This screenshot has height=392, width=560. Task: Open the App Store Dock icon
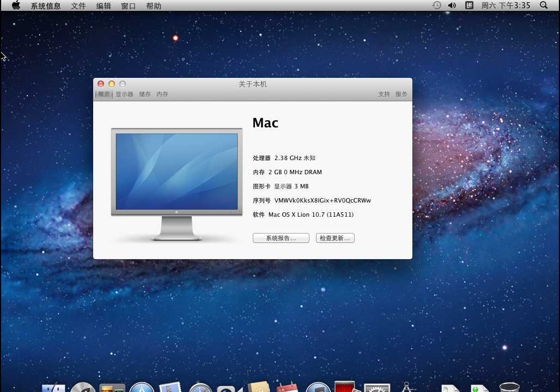[x=142, y=387]
